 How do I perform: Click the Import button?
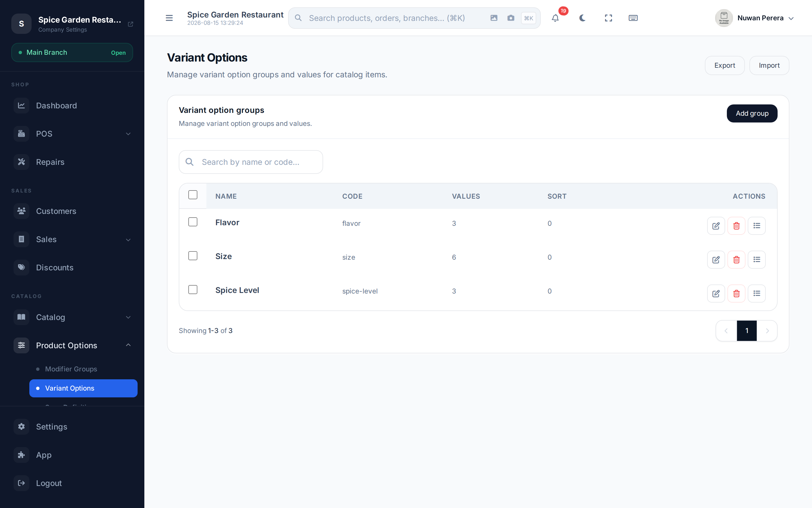coord(769,65)
